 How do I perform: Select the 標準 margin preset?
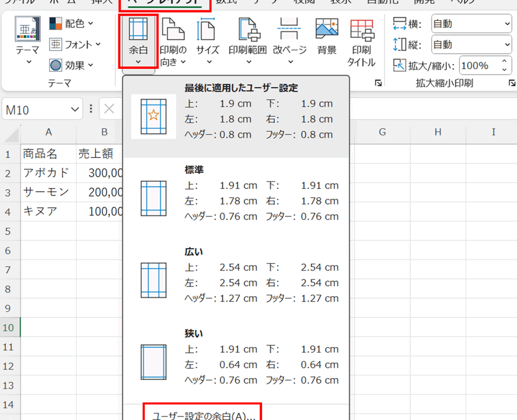click(x=236, y=192)
